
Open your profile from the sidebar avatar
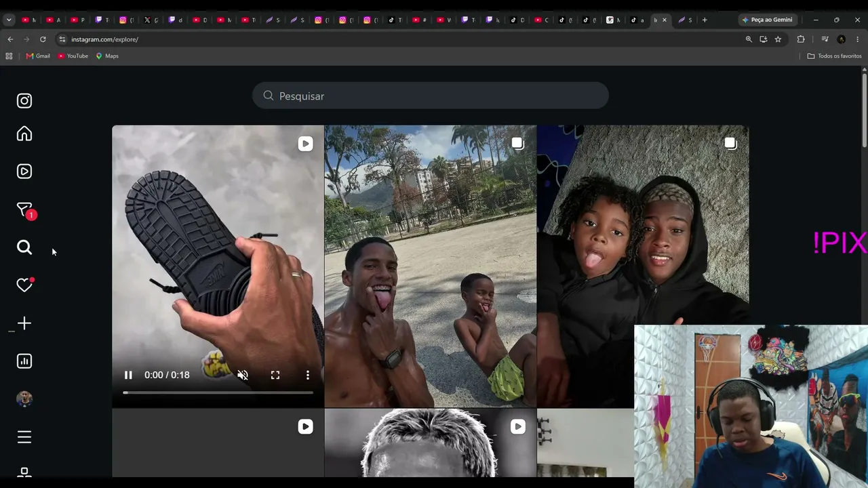point(24,399)
